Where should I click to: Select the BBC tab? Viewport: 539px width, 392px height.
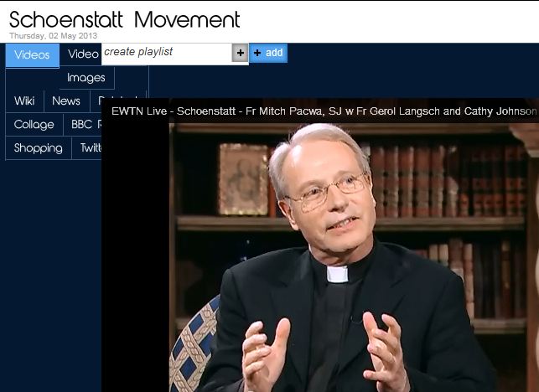click(x=82, y=124)
